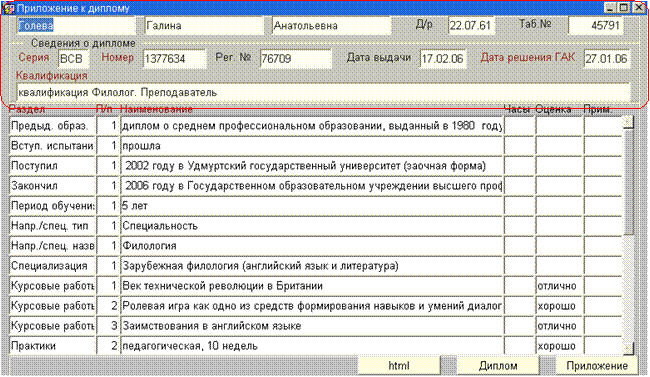Click the Практики section cell
This screenshot has height=377, width=650.
(53, 345)
